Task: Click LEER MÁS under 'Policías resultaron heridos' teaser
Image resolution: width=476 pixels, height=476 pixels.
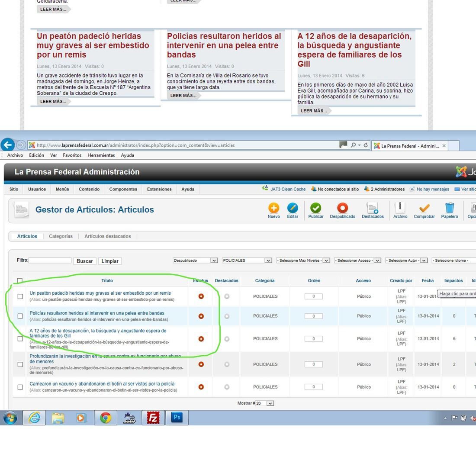Action: coord(183,96)
